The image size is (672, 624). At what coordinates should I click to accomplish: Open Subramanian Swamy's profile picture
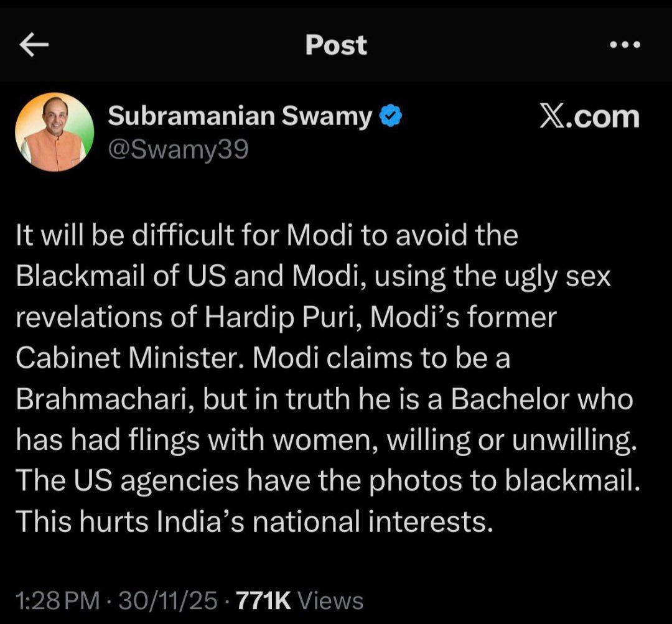point(54,132)
